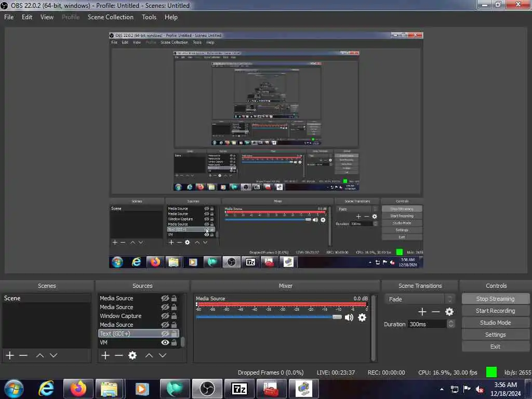Add a new source with plus icon

pyautogui.click(x=105, y=355)
